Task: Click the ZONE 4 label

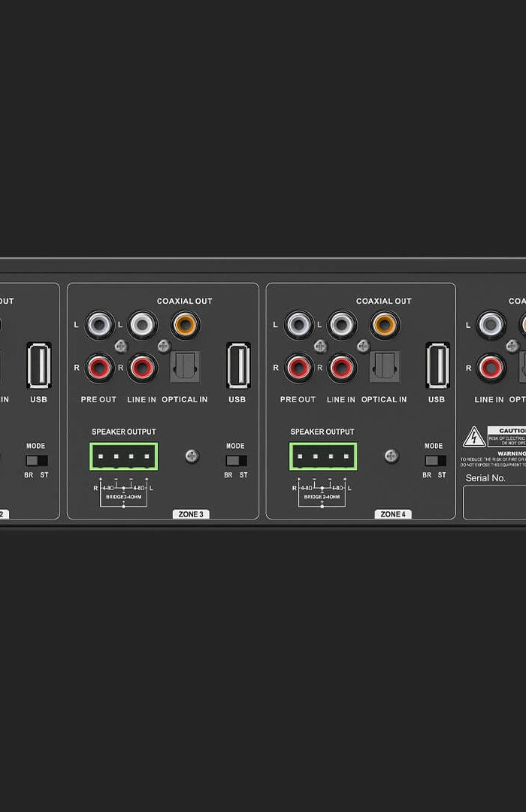Action: click(x=393, y=514)
